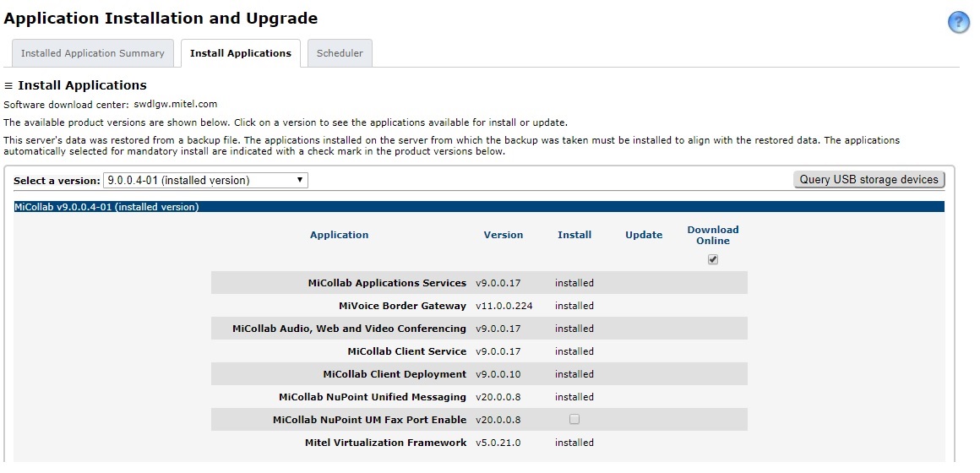This screenshot has width=980, height=473.
Task: Open the help question mark icon
Action: coord(959,23)
